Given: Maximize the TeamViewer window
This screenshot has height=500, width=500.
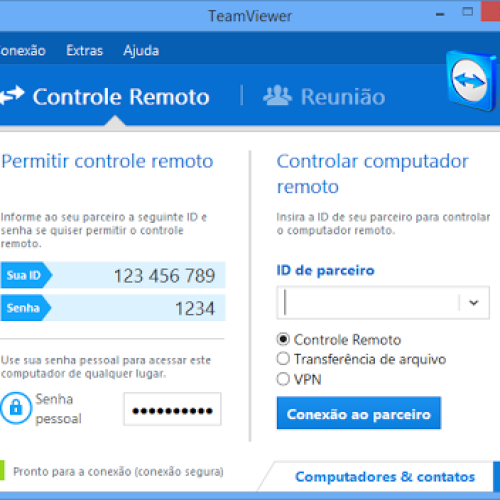Looking at the screenshot, I should 468,12.
